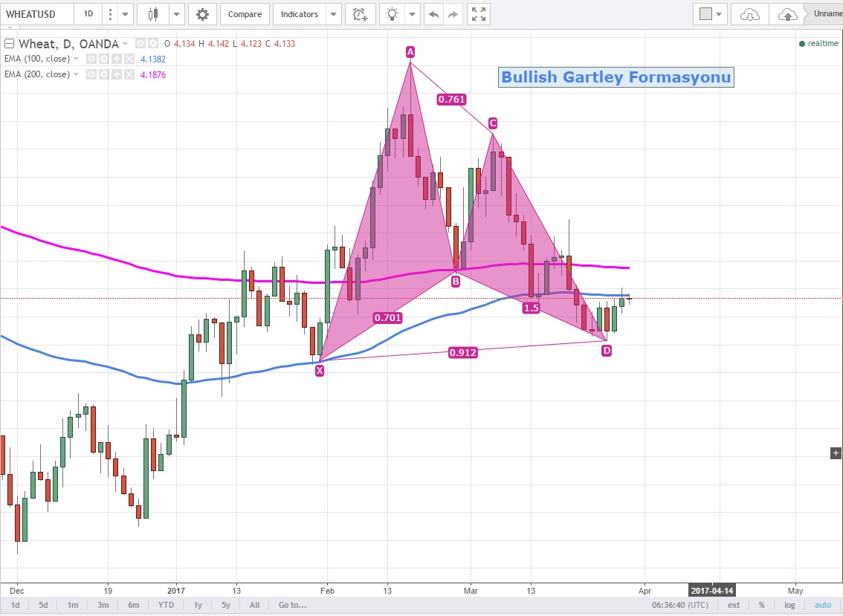
Task: Load chart layout from cloud
Action: (751, 14)
